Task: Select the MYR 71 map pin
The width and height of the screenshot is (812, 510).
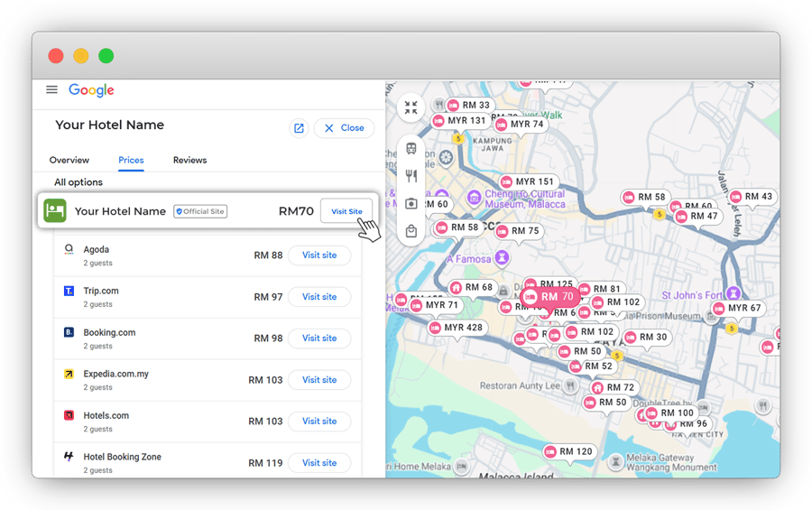Action: point(435,305)
